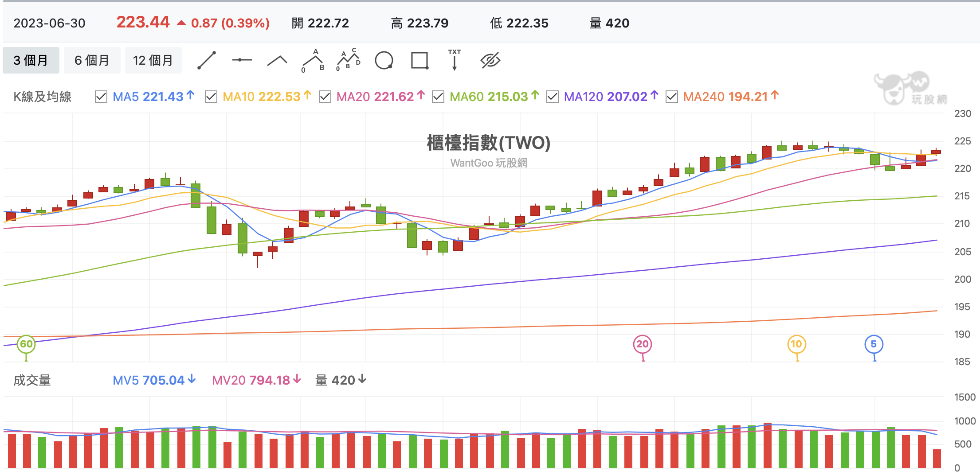Click the MA20 221.62 label
Screen dimensions: 980x475
point(381,97)
